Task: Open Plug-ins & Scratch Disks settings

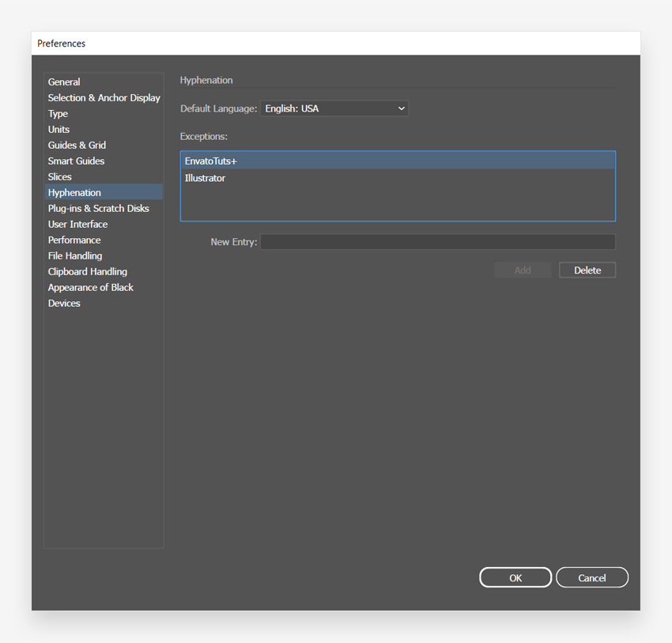Action: pyautogui.click(x=98, y=208)
